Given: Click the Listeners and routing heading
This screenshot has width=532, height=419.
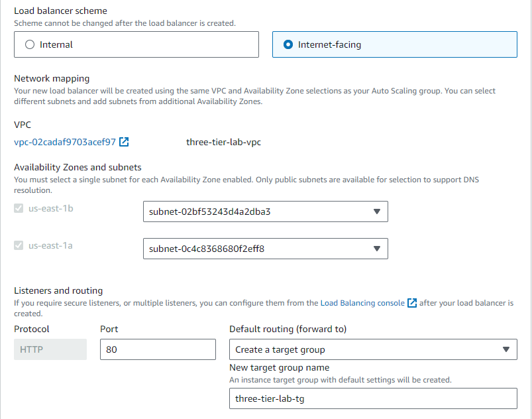Looking at the screenshot, I should (58, 290).
